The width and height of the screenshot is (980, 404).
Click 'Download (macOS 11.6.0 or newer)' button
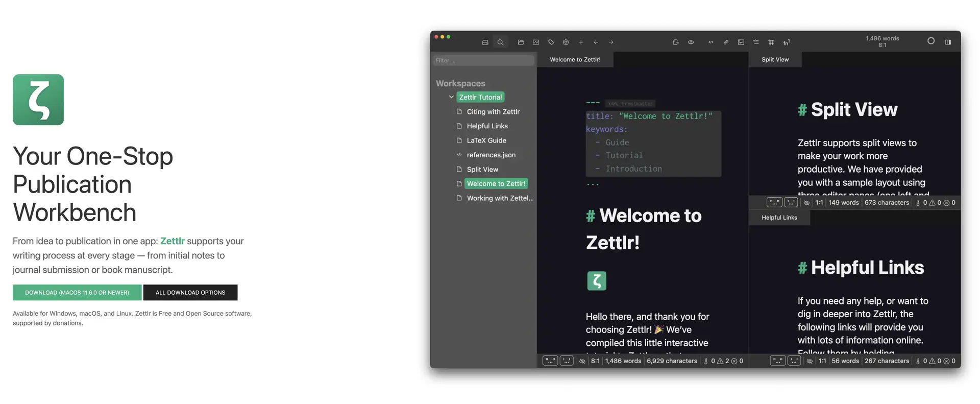point(77,293)
